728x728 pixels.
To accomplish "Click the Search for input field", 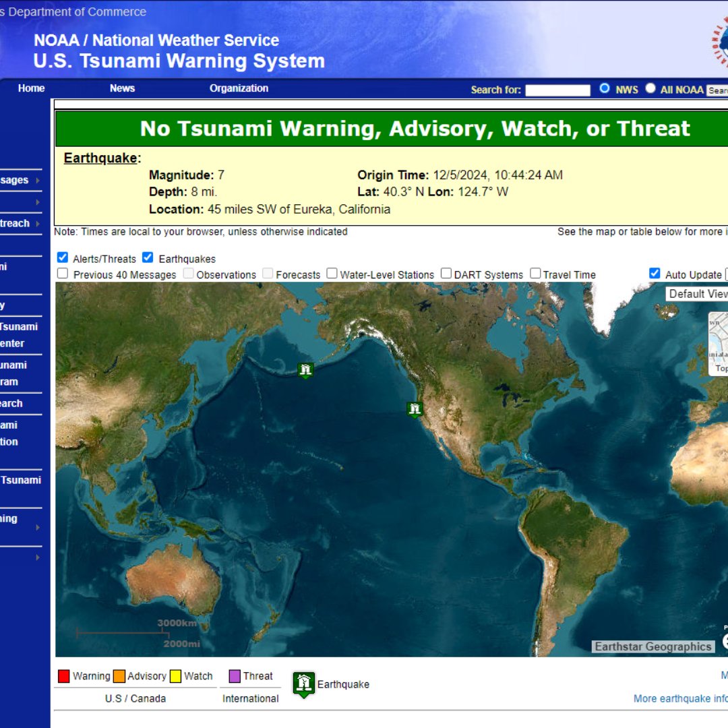I will tap(557, 90).
